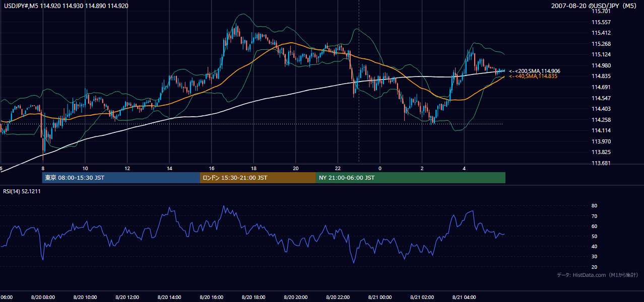Click the NY 21:00-06:00 JST session bar
This screenshot has width=644, height=302.
tap(411, 178)
